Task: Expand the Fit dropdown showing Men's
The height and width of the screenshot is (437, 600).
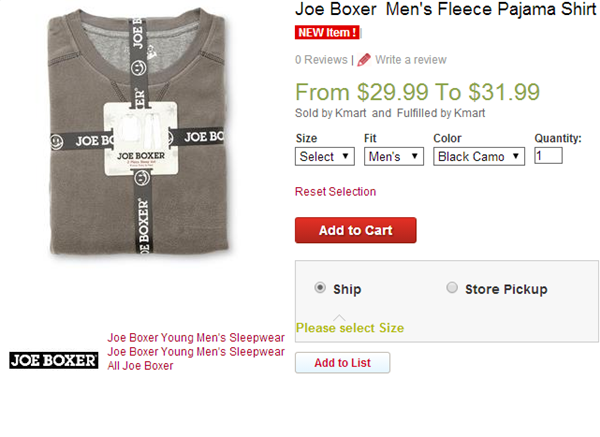Action: (x=394, y=156)
